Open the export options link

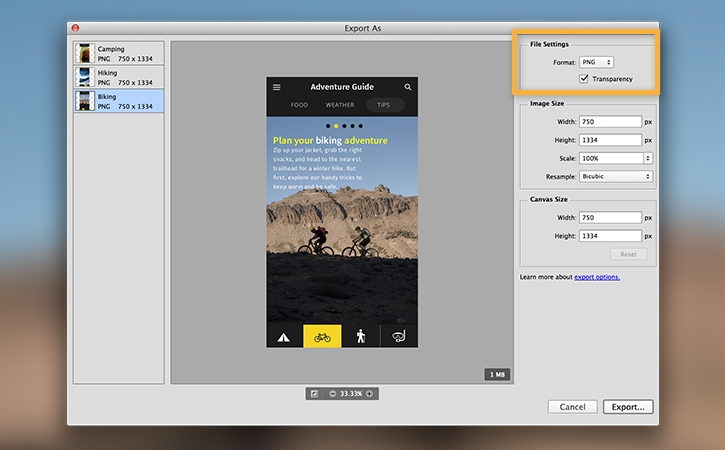point(596,276)
